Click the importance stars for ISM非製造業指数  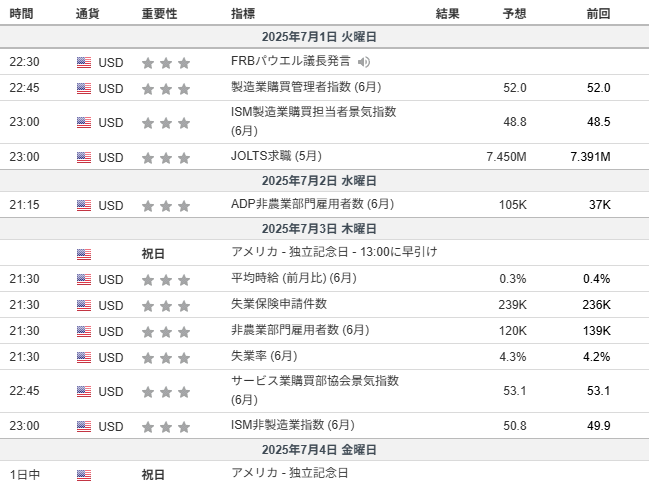pos(166,426)
